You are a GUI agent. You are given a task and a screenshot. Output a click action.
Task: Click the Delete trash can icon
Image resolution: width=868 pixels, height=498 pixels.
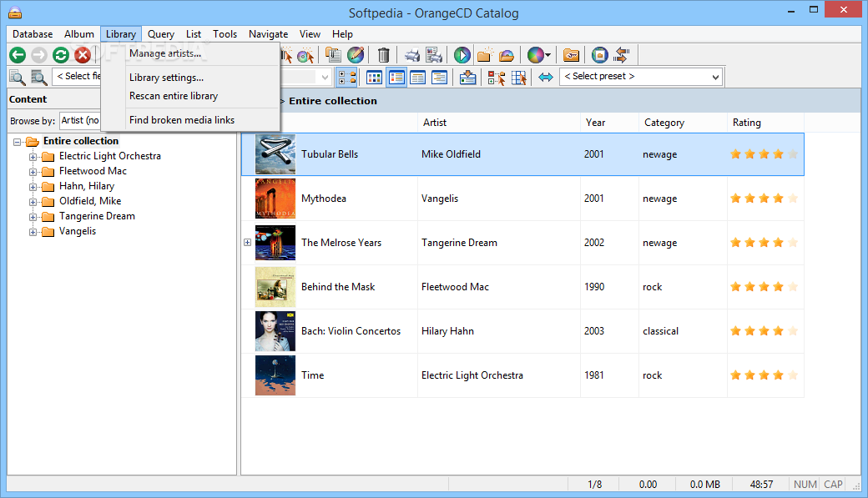tap(384, 55)
